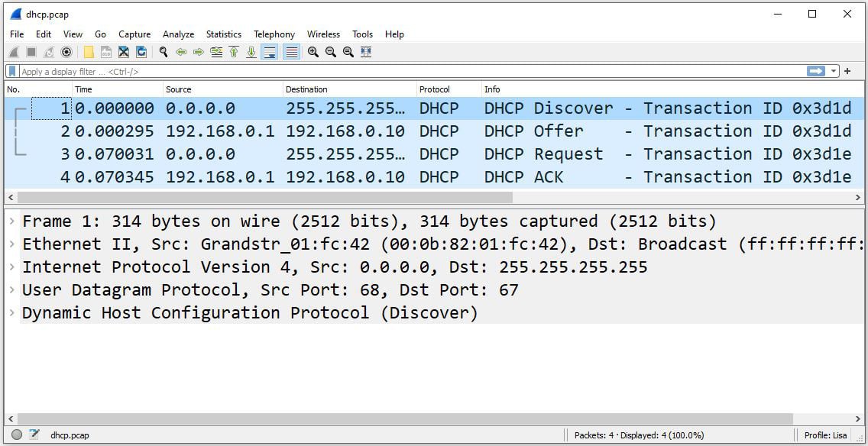The width and height of the screenshot is (868, 446).
Task: Jump to the first packet icon
Action: pyautogui.click(x=234, y=52)
